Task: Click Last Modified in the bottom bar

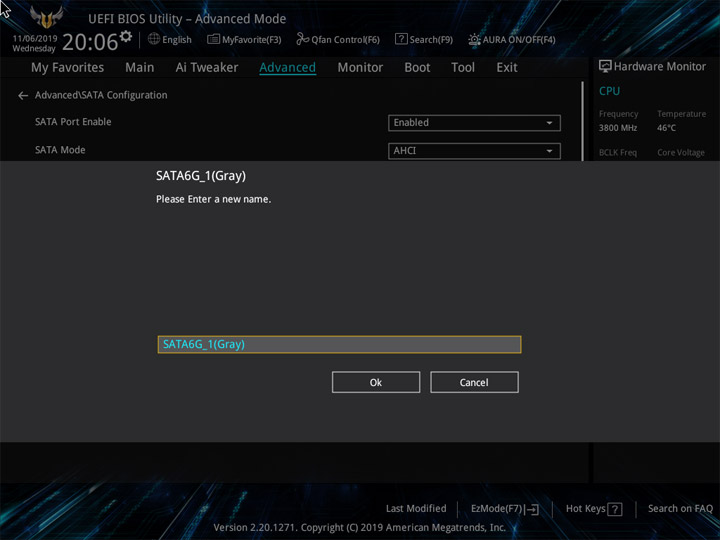Action: click(x=416, y=508)
